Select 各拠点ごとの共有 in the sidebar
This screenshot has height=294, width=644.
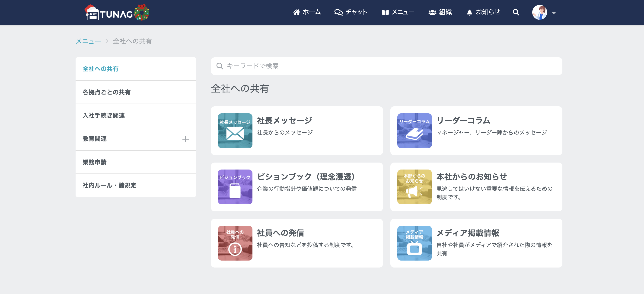point(106,92)
